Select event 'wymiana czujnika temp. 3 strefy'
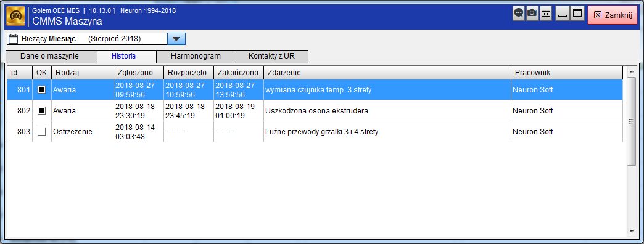The image size is (644, 244). [387, 89]
